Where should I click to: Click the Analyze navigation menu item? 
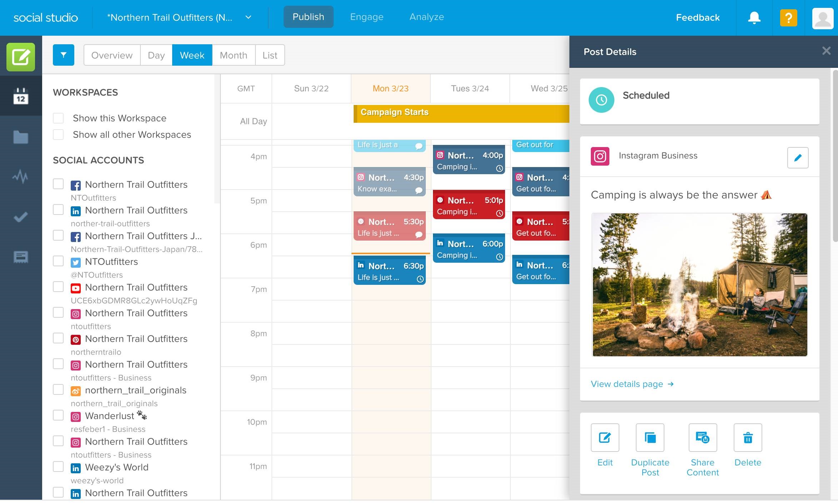tap(427, 17)
